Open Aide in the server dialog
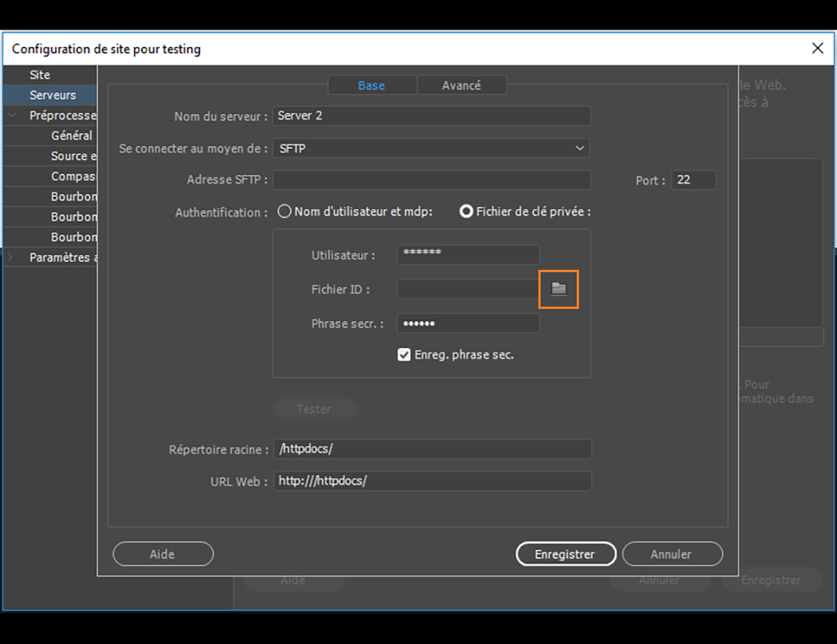Viewport: 837px width, 644px height. click(162, 554)
